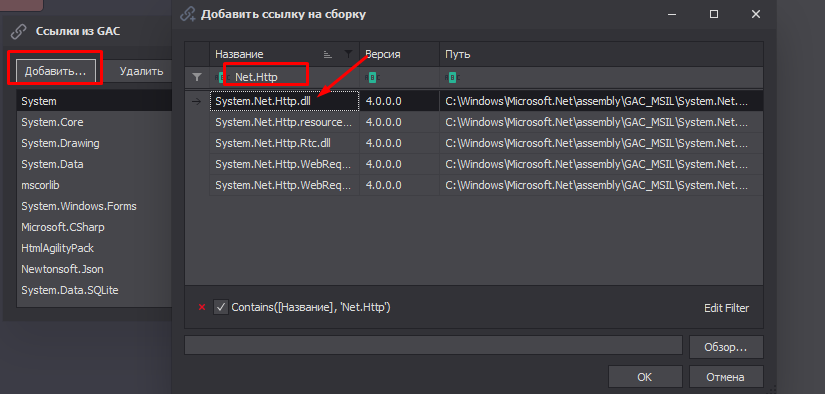Screen dimensions: 825x394
Task: Open the filter icon in Название header
Action: [x=348, y=54]
